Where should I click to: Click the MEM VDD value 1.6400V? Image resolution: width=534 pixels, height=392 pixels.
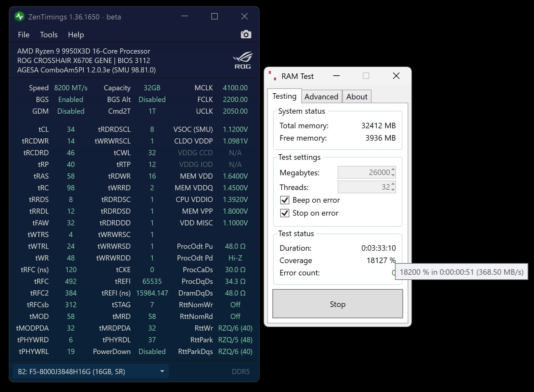click(x=235, y=176)
